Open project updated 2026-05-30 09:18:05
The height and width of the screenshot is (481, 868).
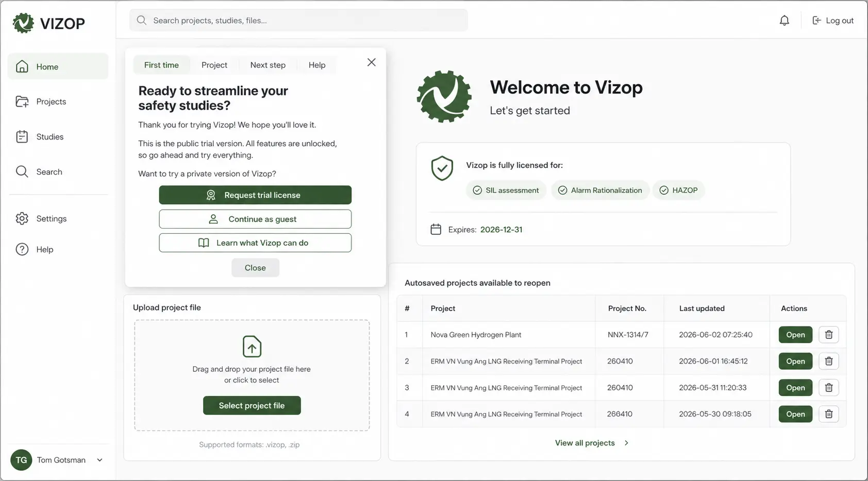pyautogui.click(x=795, y=414)
